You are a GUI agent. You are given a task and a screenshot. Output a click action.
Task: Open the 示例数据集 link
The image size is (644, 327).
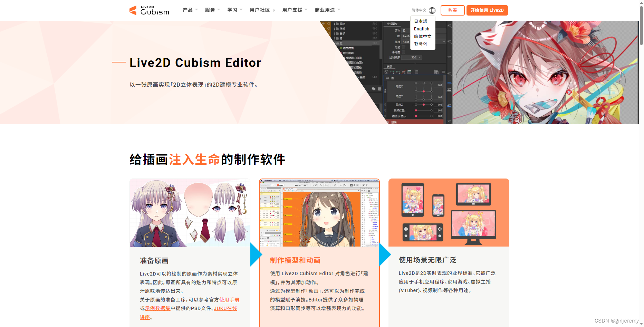tap(157, 308)
